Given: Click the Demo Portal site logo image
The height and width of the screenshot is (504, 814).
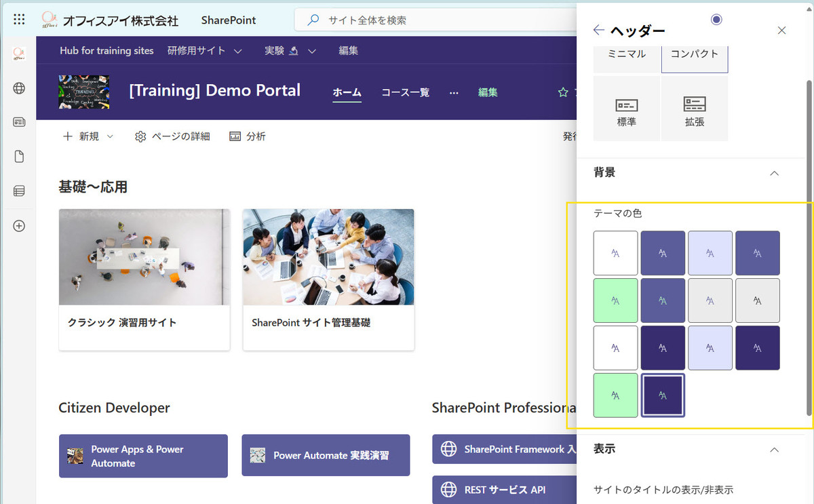Looking at the screenshot, I should 84,92.
